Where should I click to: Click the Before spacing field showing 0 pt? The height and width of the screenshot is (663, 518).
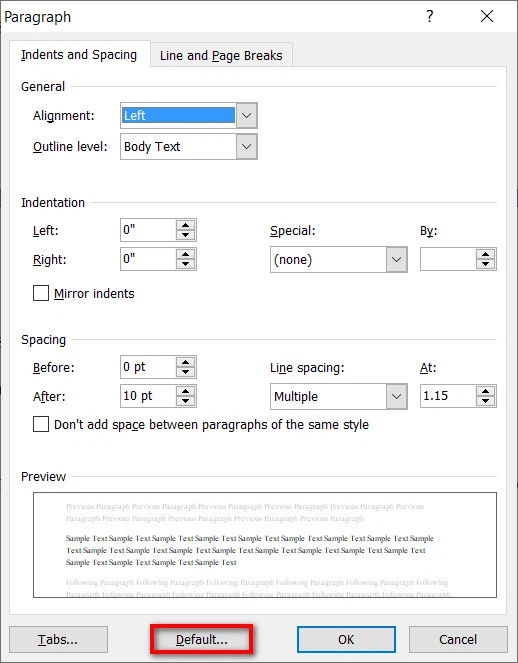[148, 367]
